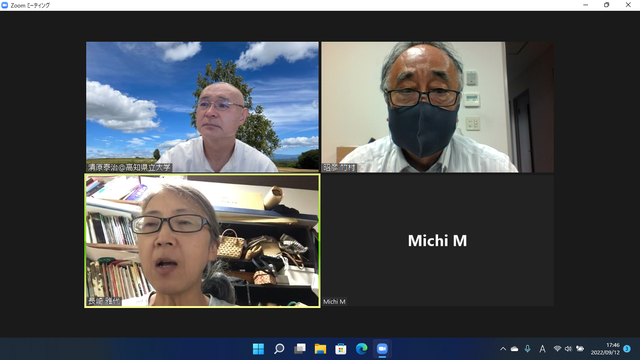Expand hidden system tray icons chevron
640x360 pixels.
503,349
